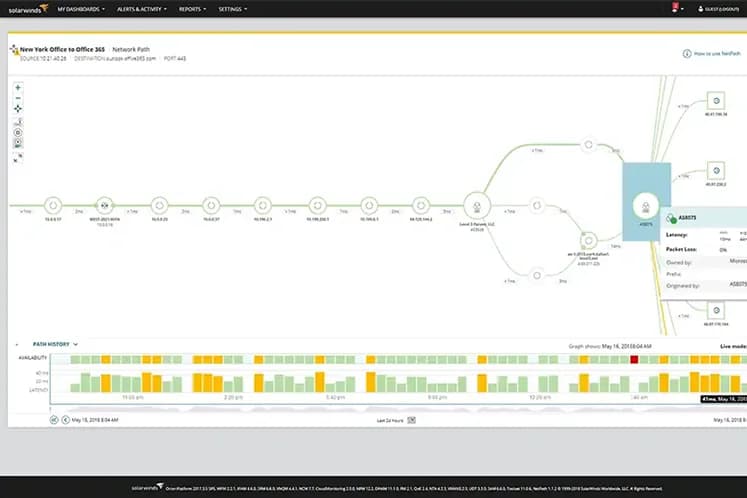Screen dimensions: 747x498
Task: Open the calendar icon beside Last 24 hours
Action: pyautogui.click(x=412, y=420)
